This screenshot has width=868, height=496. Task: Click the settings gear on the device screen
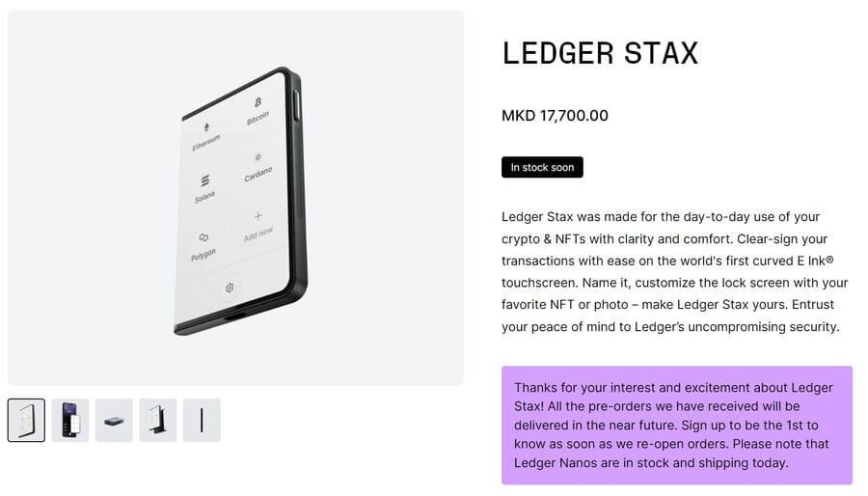click(230, 287)
